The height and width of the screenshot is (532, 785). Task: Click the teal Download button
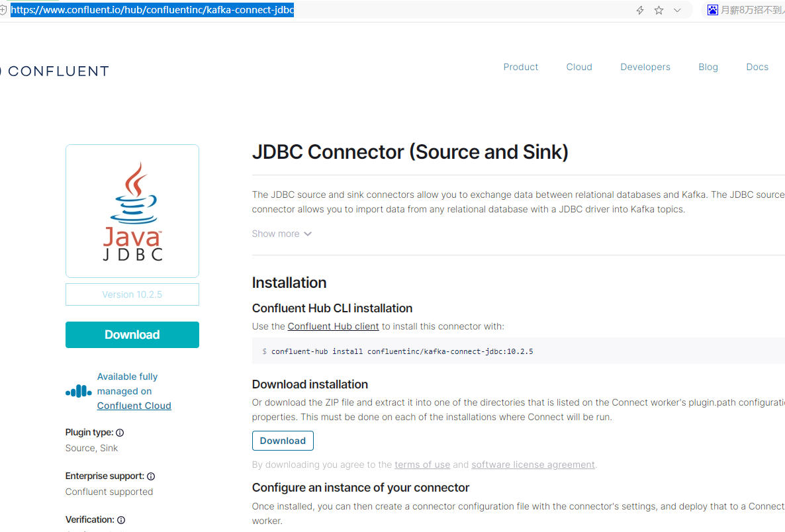tap(132, 335)
